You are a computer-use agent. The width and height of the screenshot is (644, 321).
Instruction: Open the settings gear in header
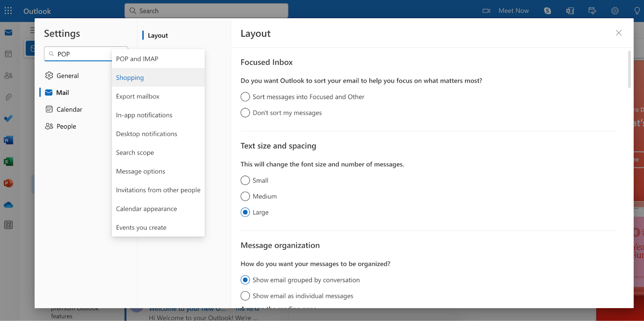coord(615,11)
